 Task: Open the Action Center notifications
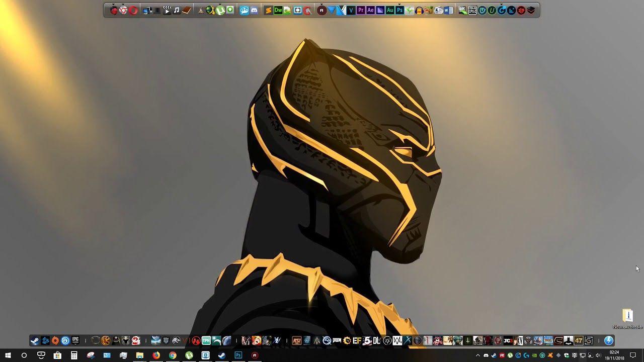[633, 355]
